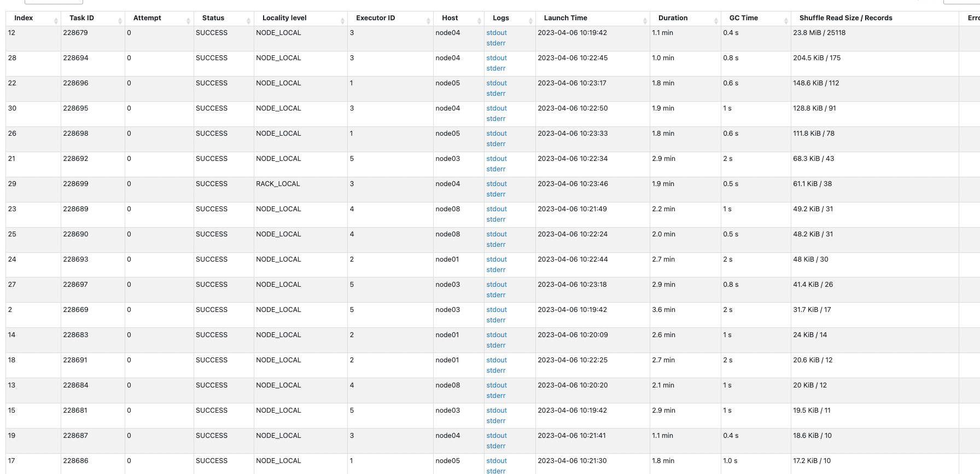980x474 pixels.
Task: Select shuffle read value 23.8 MiB / 25118
Action: click(819, 33)
